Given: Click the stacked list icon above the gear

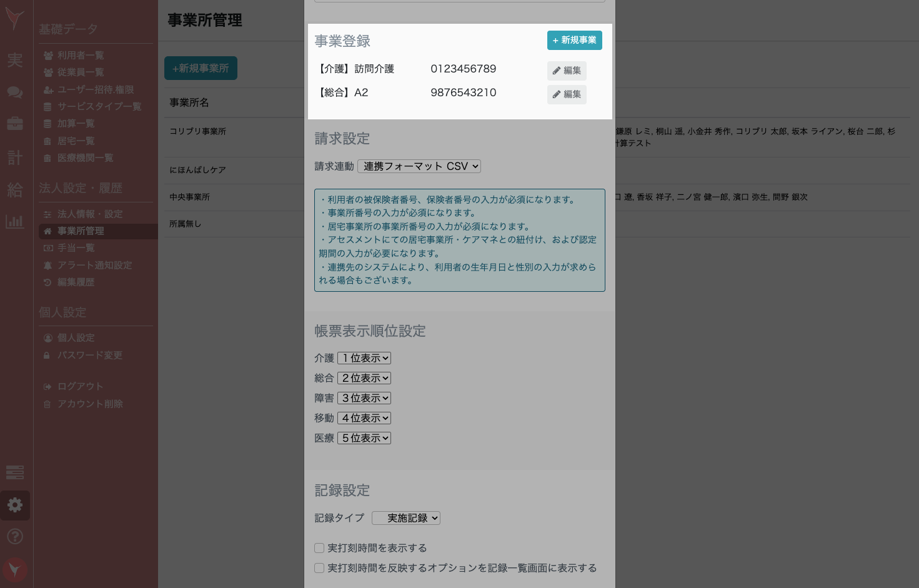Looking at the screenshot, I should [x=15, y=473].
